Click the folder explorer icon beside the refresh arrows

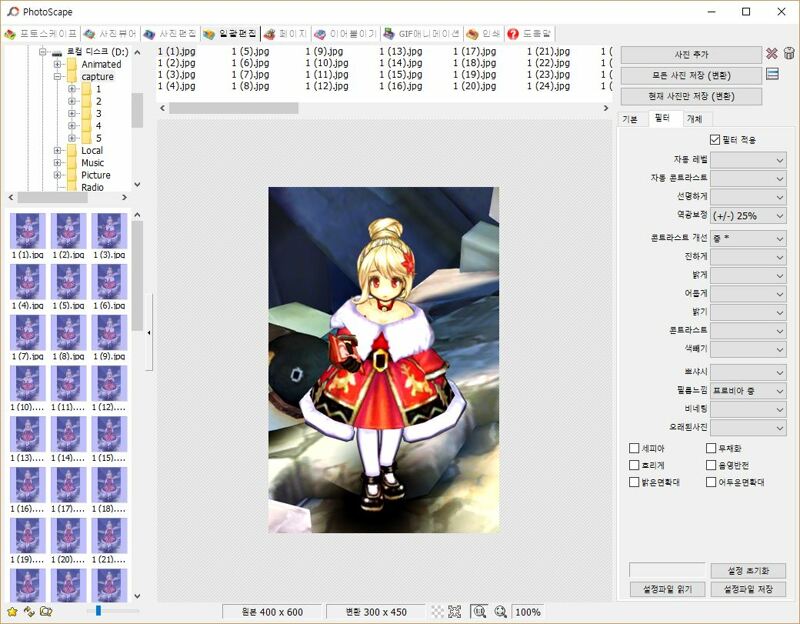tap(46, 611)
